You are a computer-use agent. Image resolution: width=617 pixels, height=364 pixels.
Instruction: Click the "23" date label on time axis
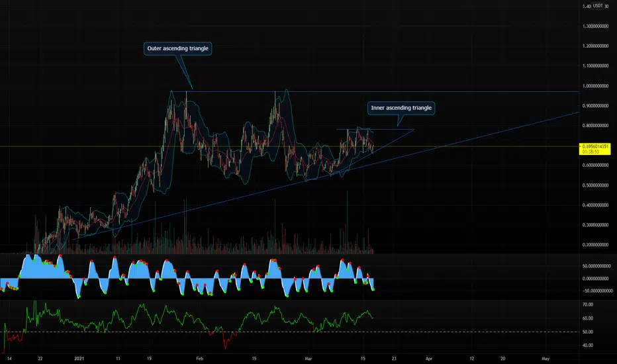pyautogui.click(x=394, y=359)
